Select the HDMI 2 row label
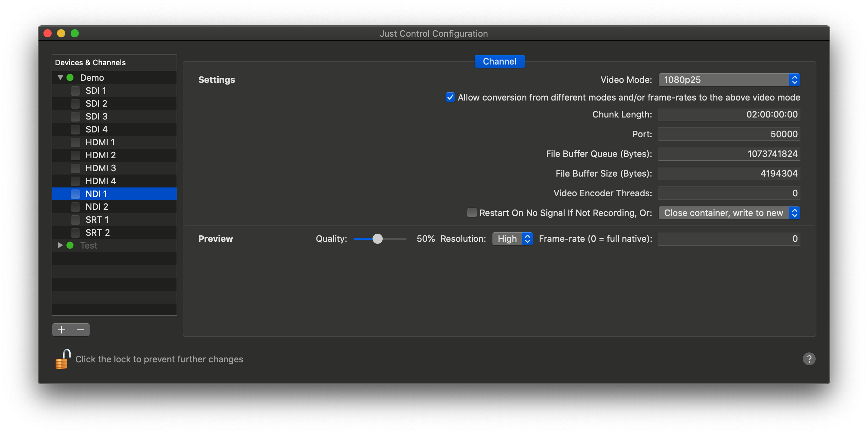 pyautogui.click(x=101, y=155)
